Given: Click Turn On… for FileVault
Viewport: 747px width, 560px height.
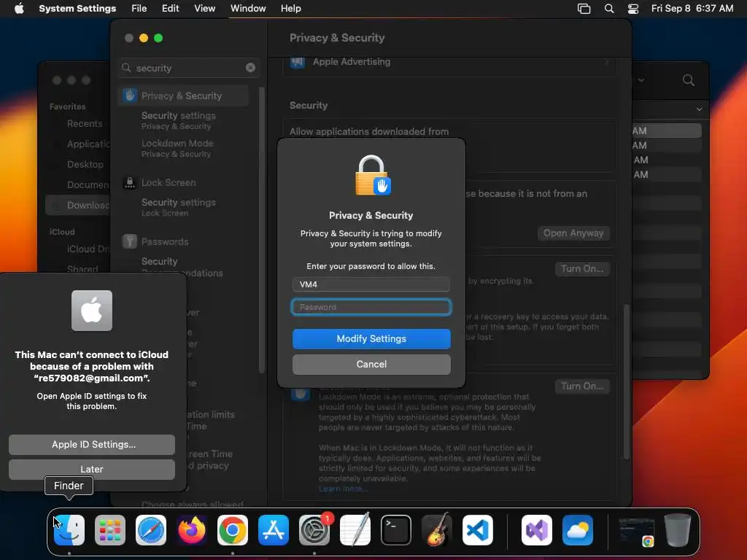Looking at the screenshot, I should pyautogui.click(x=582, y=268).
